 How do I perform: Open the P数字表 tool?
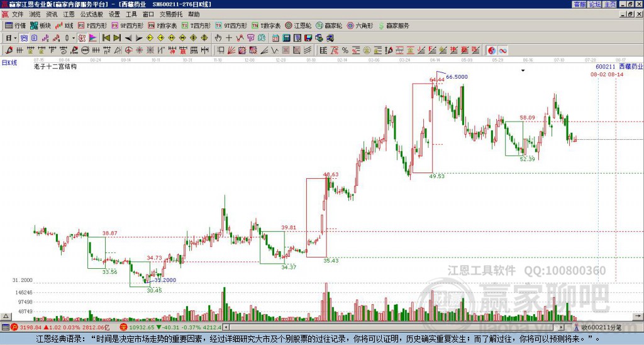tap(162, 25)
